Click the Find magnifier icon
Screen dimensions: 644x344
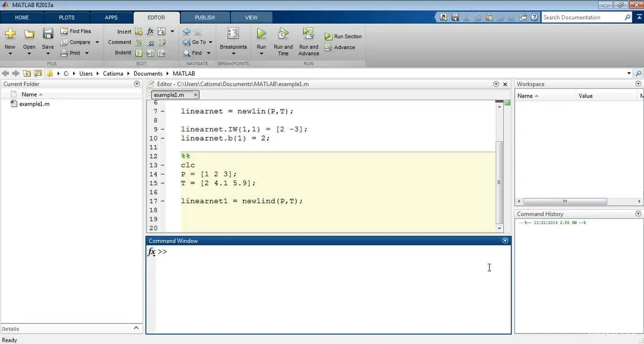tap(186, 53)
